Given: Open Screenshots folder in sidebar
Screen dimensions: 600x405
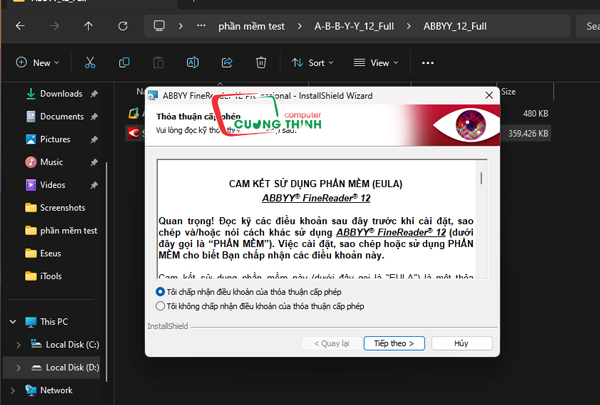Looking at the screenshot, I should tap(62, 207).
